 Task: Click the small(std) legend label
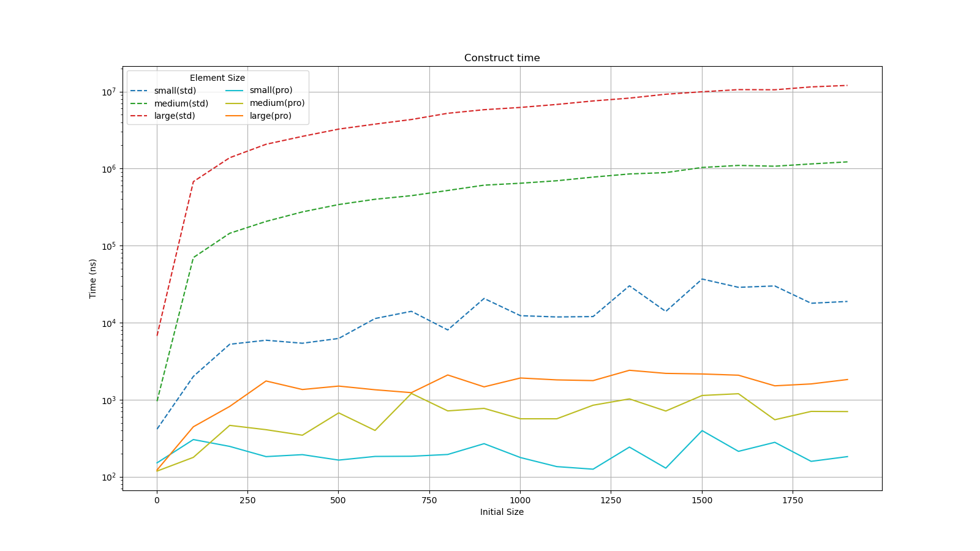175,91
